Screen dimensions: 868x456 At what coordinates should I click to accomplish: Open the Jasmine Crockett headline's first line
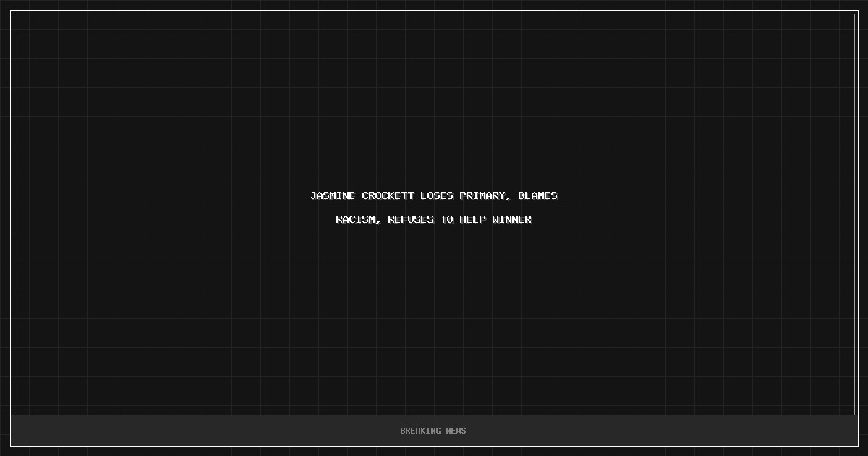click(434, 195)
